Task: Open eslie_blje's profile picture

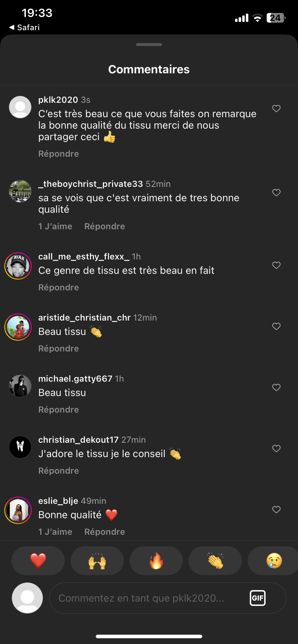Action: pos(18,510)
